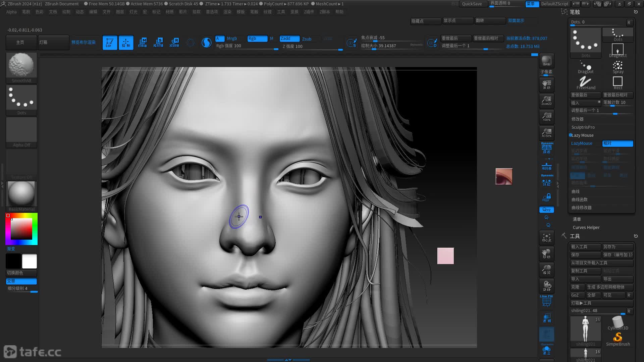Toggle Zadd sculpt mode
644x362 pixels.
289,39
